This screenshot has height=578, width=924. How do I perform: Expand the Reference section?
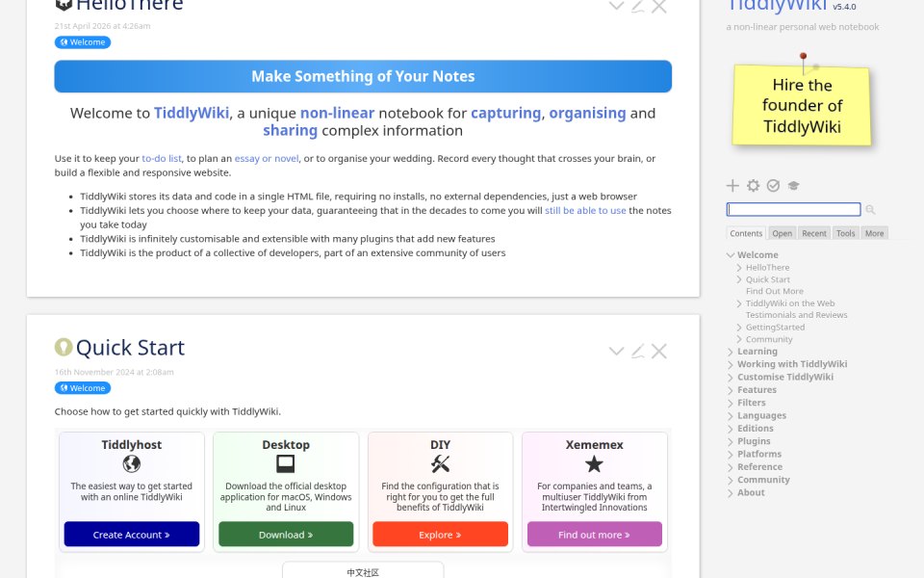[731, 467]
